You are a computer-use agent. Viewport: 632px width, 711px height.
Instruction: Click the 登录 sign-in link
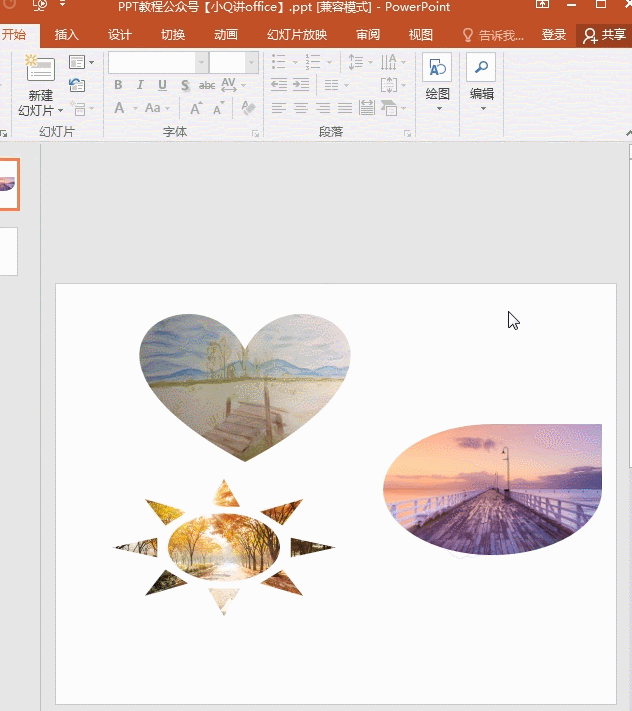(x=554, y=35)
